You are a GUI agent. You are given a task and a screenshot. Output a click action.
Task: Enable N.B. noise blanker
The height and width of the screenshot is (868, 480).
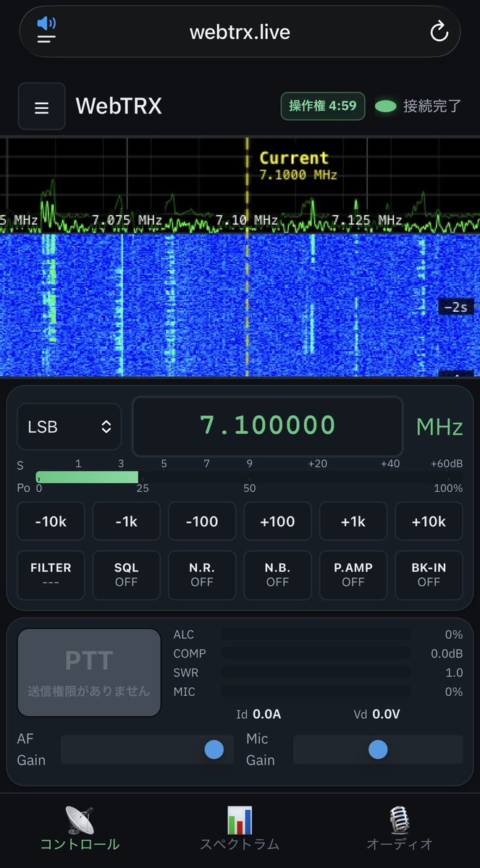pyautogui.click(x=278, y=575)
